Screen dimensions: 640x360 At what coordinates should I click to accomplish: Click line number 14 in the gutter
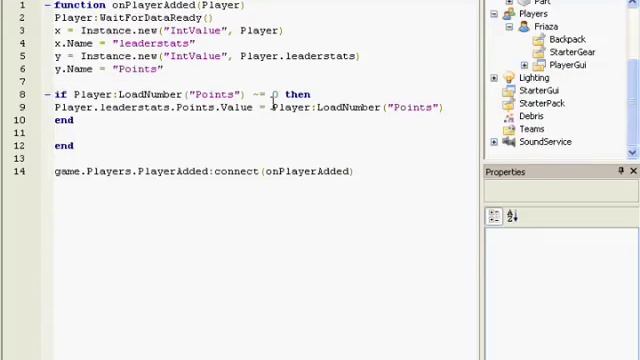coord(19,171)
